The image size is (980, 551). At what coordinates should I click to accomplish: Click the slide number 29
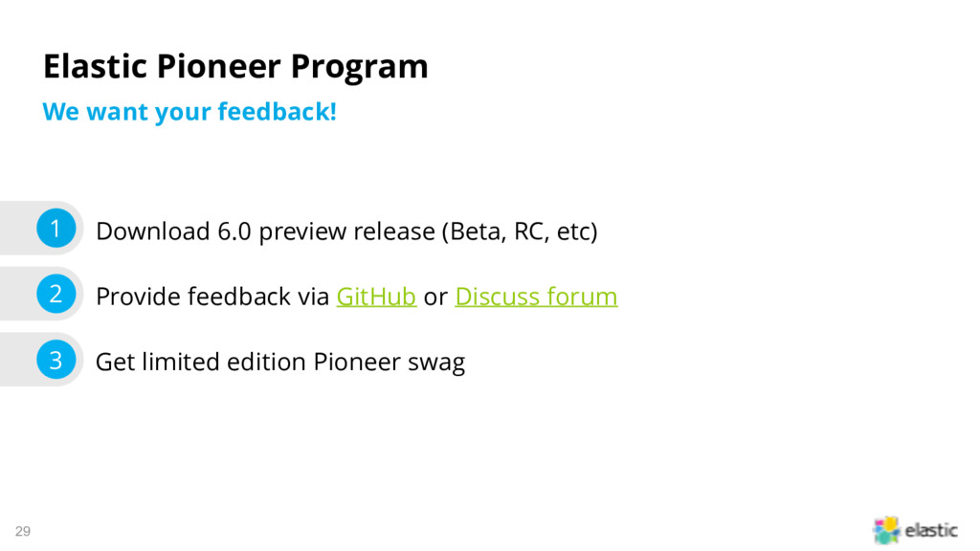(23, 531)
